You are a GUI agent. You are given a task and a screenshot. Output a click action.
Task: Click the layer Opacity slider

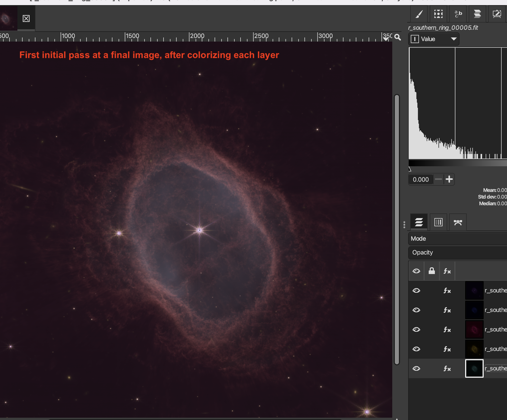pos(457,252)
